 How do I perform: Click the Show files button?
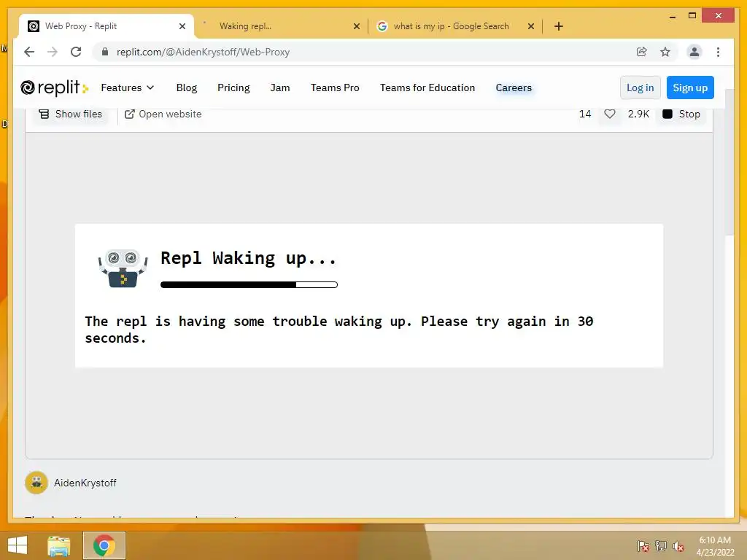(70, 114)
